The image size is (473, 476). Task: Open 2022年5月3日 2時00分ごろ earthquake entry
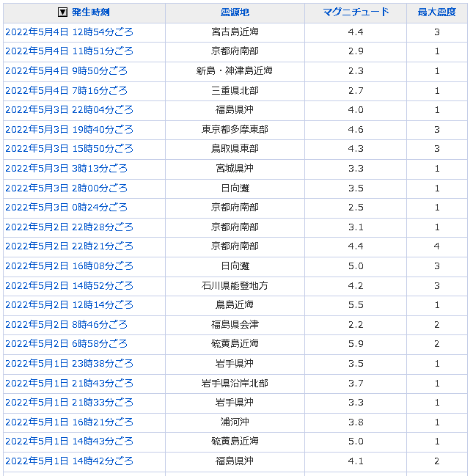pos(66,188)
